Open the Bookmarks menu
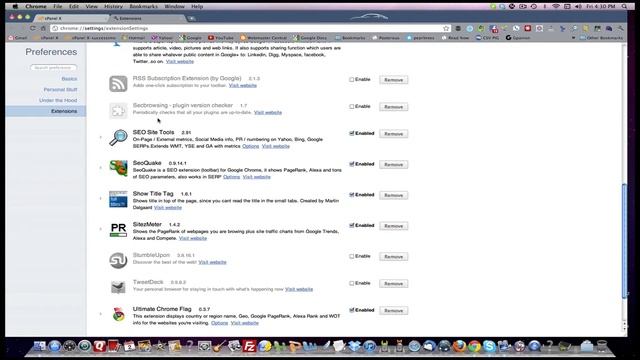The image size is (640, 360). point(143,7)
